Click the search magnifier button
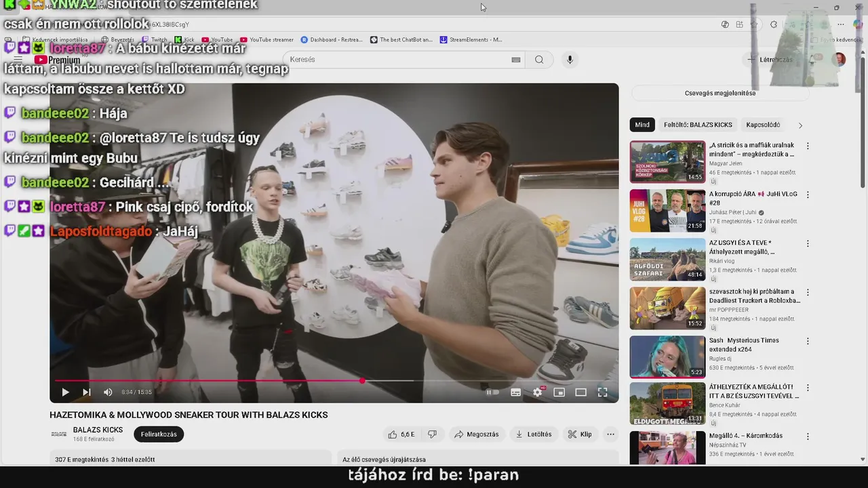 (x=539, y=60)
